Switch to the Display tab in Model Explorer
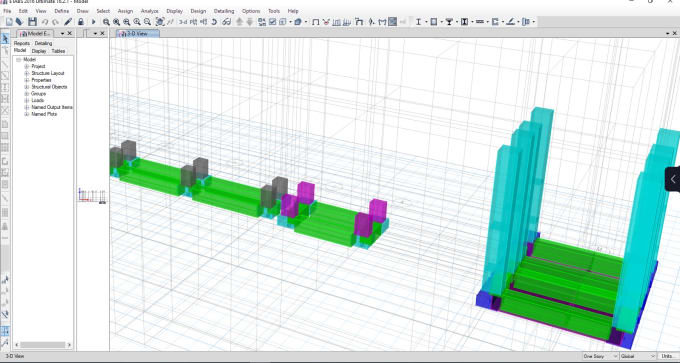The width and height of the screenshot is (680, 363). [39, 51]
